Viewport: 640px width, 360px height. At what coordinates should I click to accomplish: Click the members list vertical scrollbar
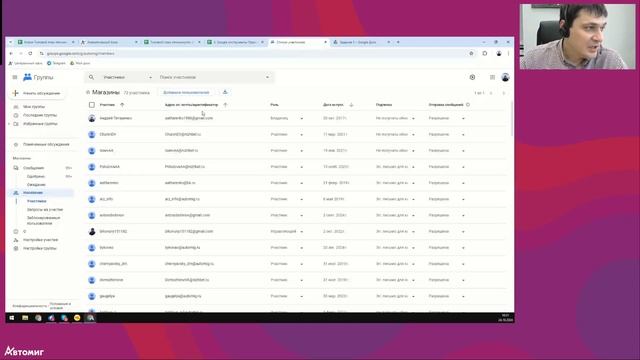click(512, 118)
